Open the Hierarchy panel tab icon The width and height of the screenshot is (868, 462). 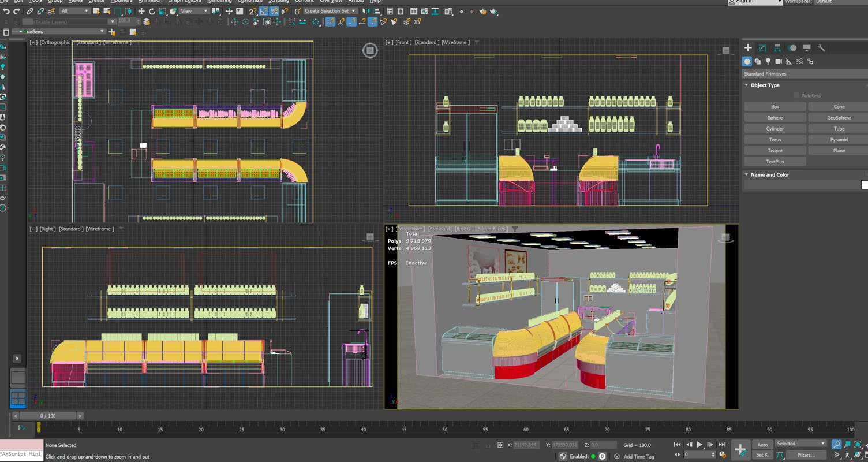tap(777, 48)
